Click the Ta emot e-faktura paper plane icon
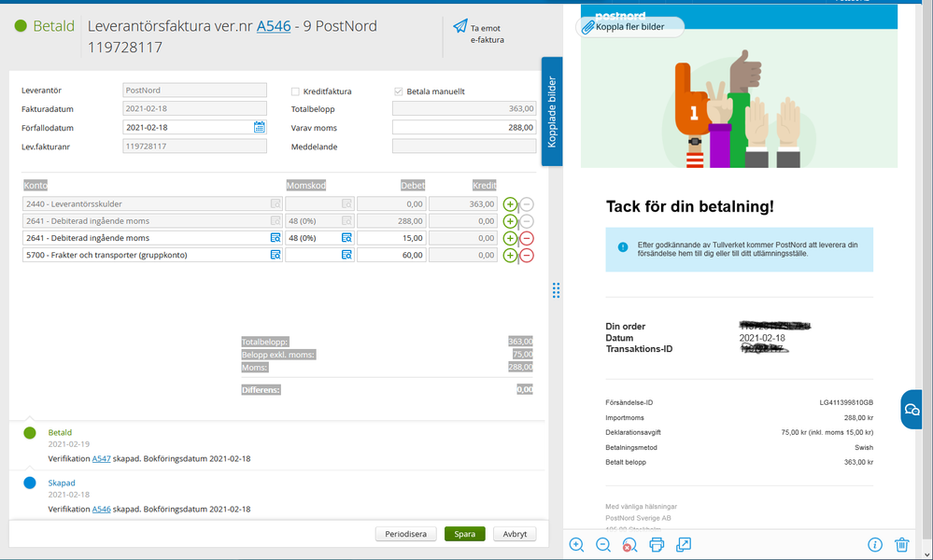 (459, 26)
